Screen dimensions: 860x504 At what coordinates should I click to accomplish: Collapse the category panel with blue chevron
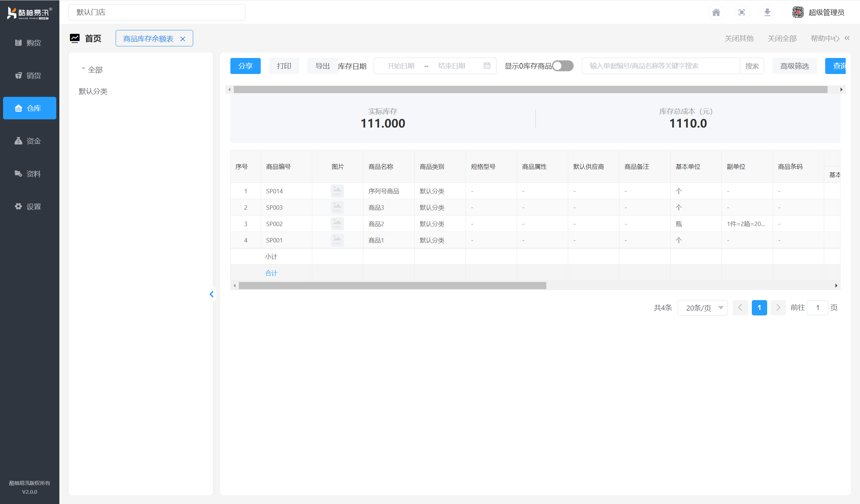pyautogui.click(x=212, y=294)
